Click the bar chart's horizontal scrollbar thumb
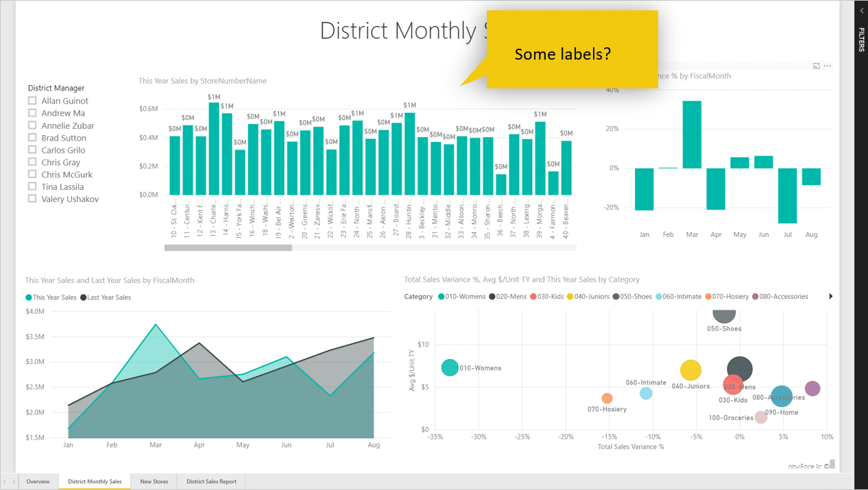Viewport: 868px width, 490px height. click(228, 247)
